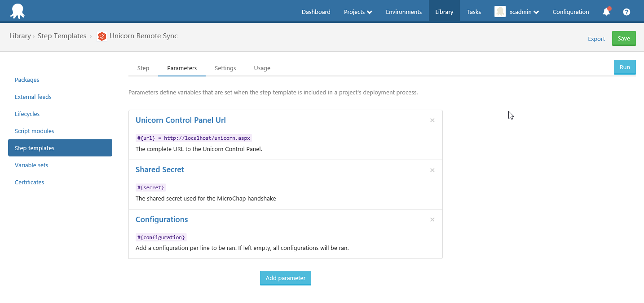
Task: Open Certificates in the sidebar
Action: click(30, 183)
